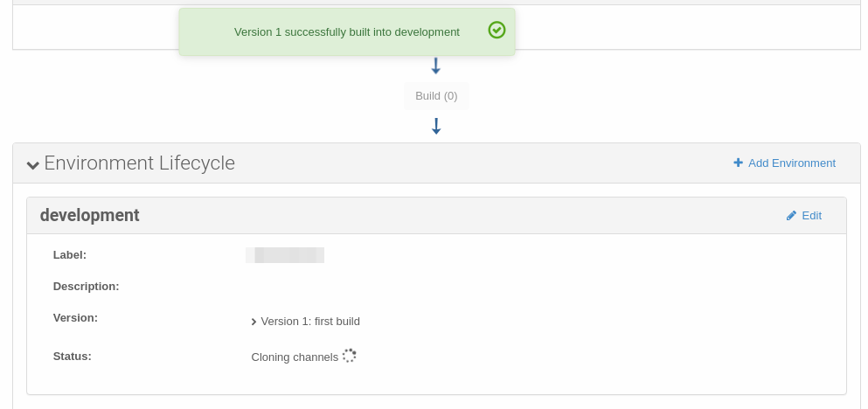This screenshot has height=409, width=868.
Task: Click the Cloning channels status text
Action: (x=295, y=357)
